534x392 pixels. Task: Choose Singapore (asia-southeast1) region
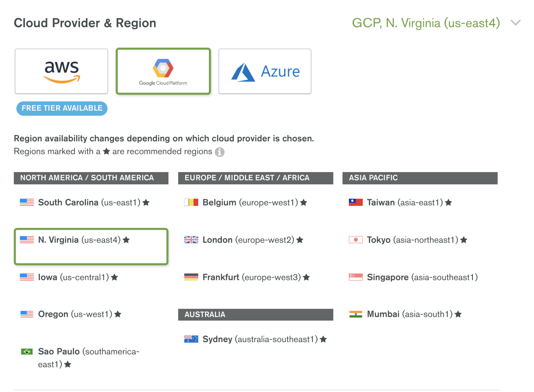click(422, 277)
